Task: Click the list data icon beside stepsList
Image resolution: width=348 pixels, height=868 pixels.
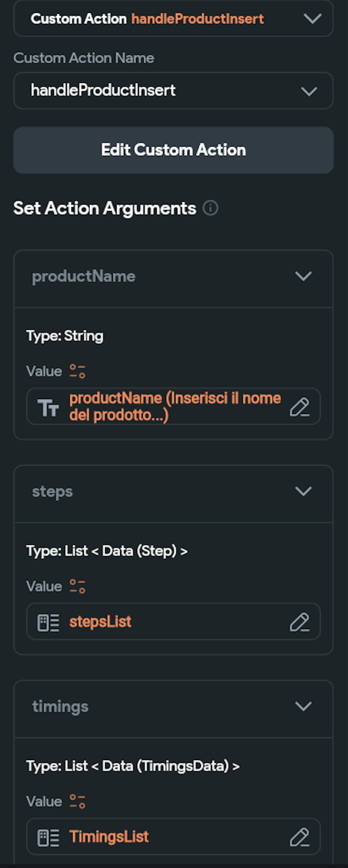Action: 48,622
